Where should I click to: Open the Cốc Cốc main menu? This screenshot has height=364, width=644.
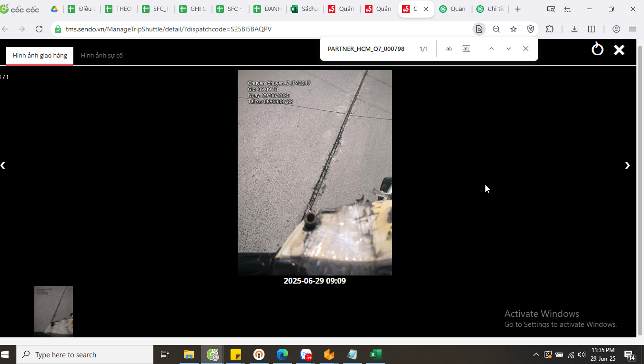coord(633,29)
